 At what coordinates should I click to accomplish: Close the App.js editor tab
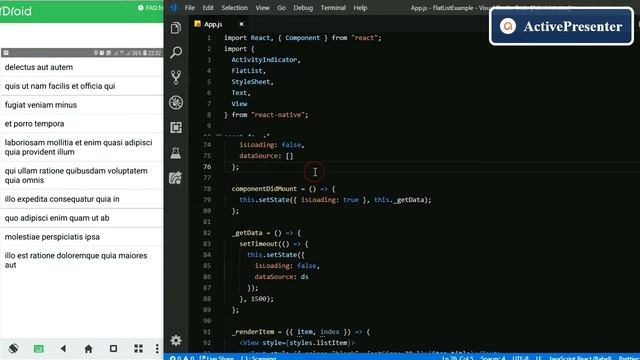point(242,24)
